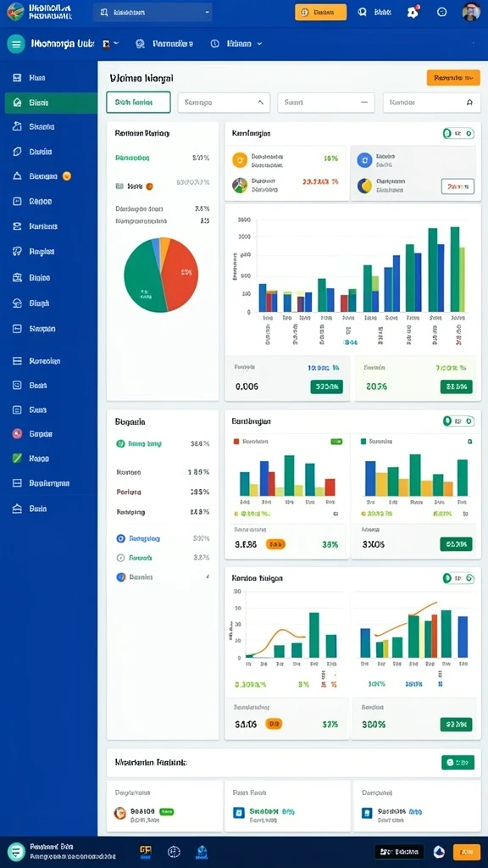This screenshot has height=868, width=488.
Task: Click the red legend square on the left mini chart
Action: [236, 441]
